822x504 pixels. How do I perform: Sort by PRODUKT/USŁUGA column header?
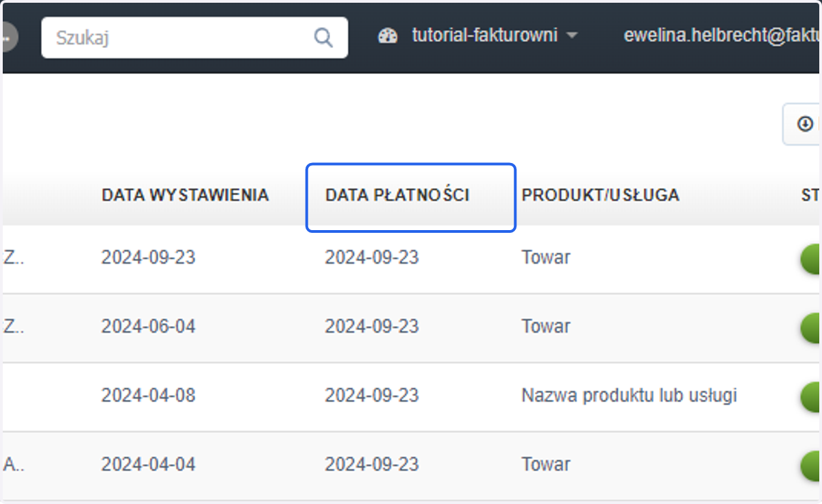(x=600, y=195)
